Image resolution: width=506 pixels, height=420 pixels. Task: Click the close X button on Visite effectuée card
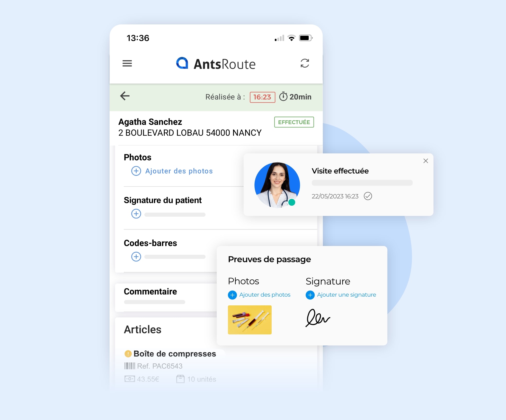click(x=426, y=161)
